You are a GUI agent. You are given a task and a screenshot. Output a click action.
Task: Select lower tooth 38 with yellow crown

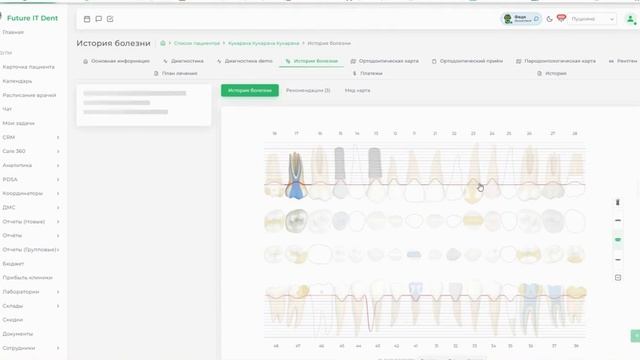pos(576,306)
